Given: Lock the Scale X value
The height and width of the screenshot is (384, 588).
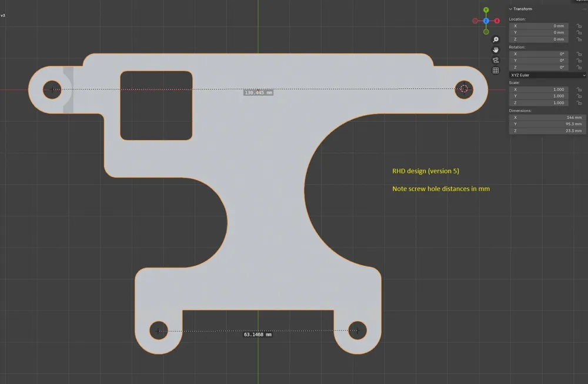Looking at the screenshot, I should tap(579, 89).
